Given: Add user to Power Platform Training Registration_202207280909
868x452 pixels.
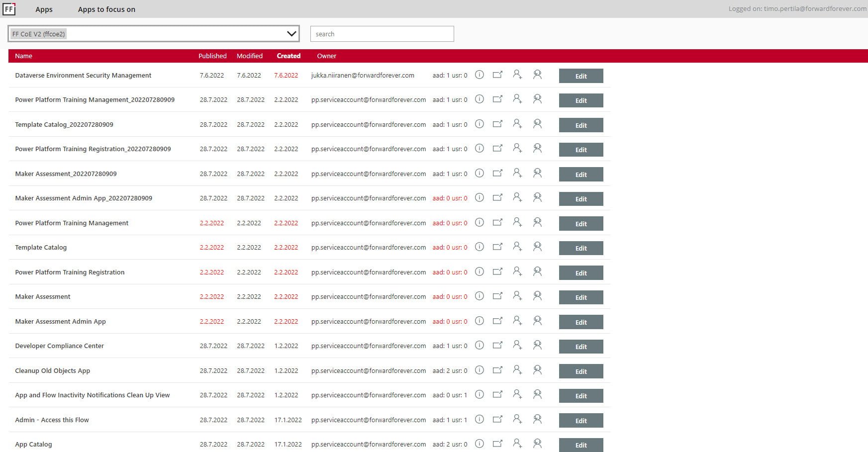Looking at the screenshot, I should (517, 148).
